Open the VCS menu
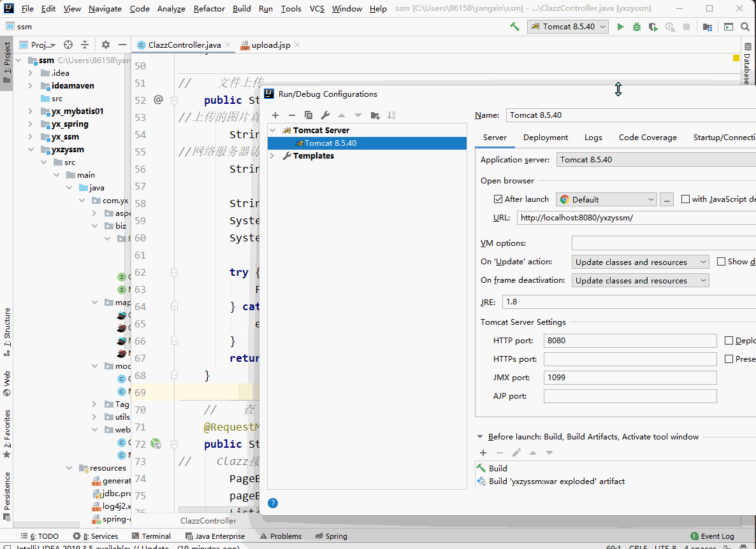The image size is (756, 549). pyautogui.click(x=317, y=9)
